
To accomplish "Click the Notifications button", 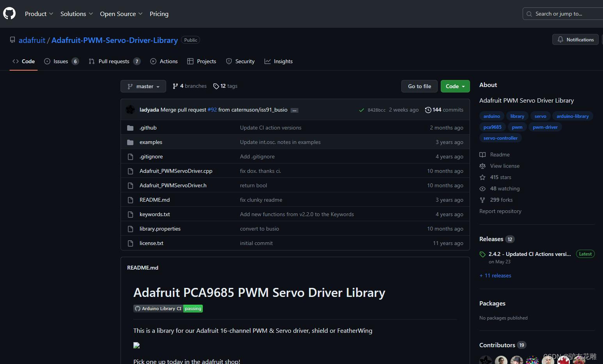I will pyautogui.click(x=575, y=39).
